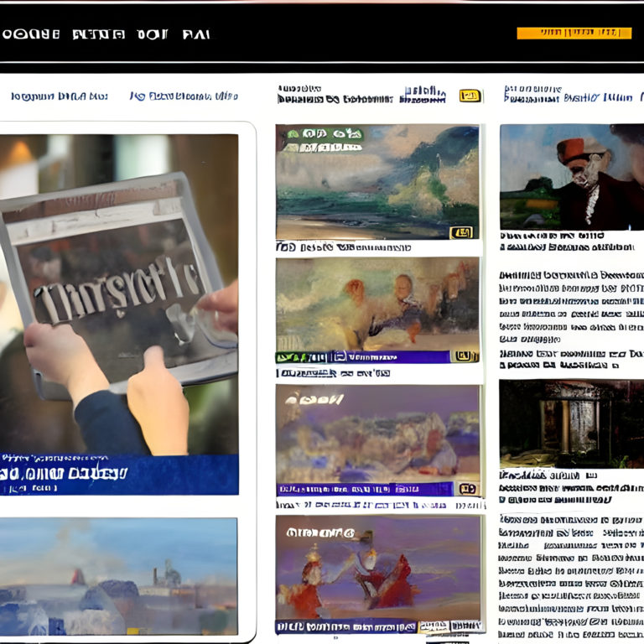The height and width of the screenshot is (644, 644).
Task: Open the portrait of the man in the red hat
Action: (572, 177)
